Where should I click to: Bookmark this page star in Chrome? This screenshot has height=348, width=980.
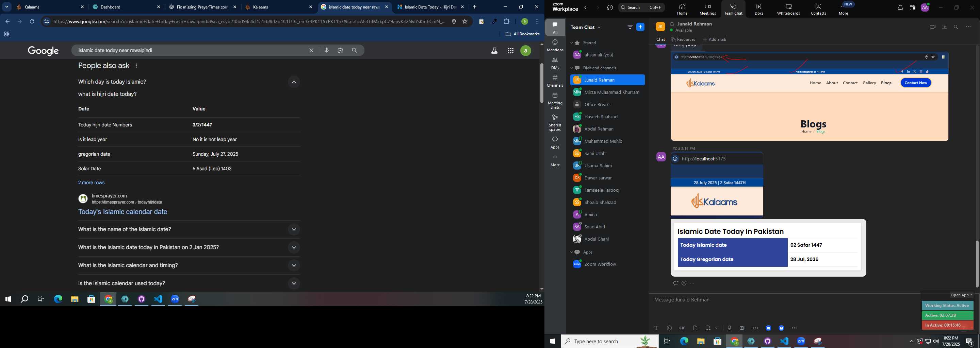(x=464, y=22)
